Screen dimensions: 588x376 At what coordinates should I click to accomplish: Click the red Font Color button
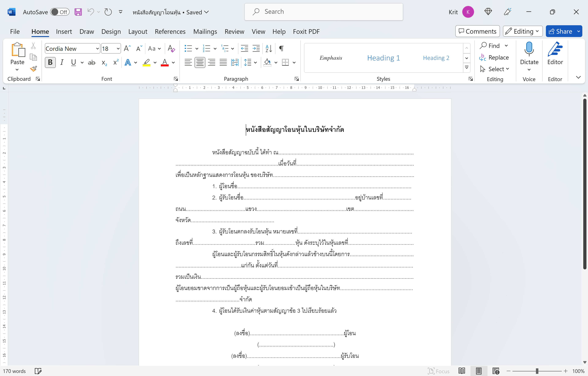pyautogui.click(x=165, y=63)
